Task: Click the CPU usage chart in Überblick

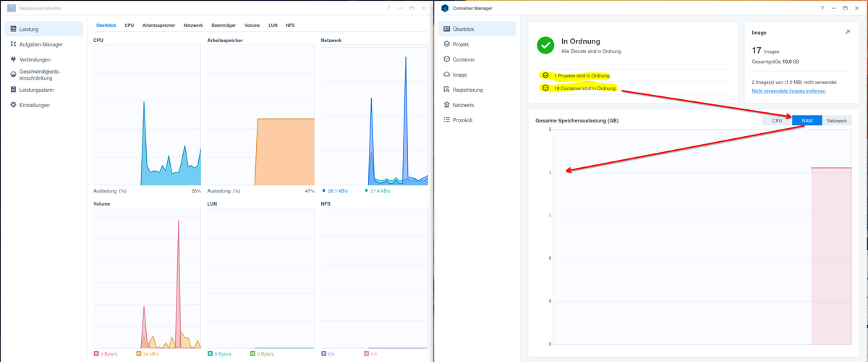Action: (148, 116)
